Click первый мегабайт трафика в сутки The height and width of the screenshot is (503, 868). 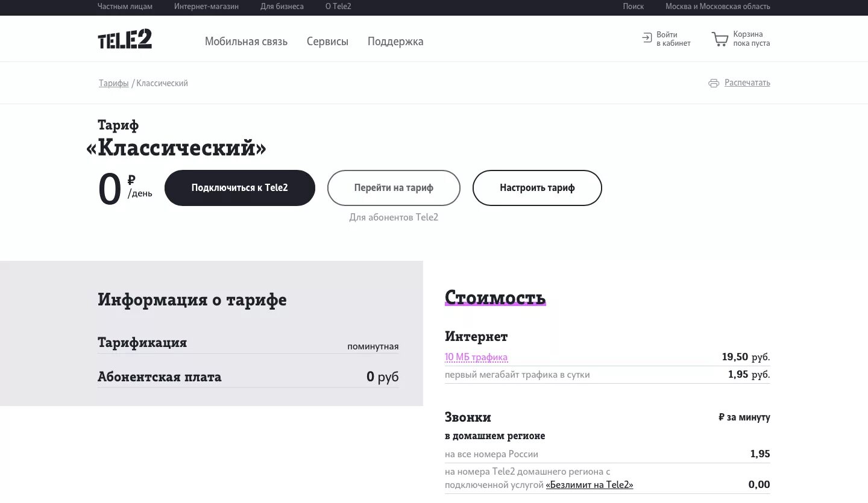[517, 375]
